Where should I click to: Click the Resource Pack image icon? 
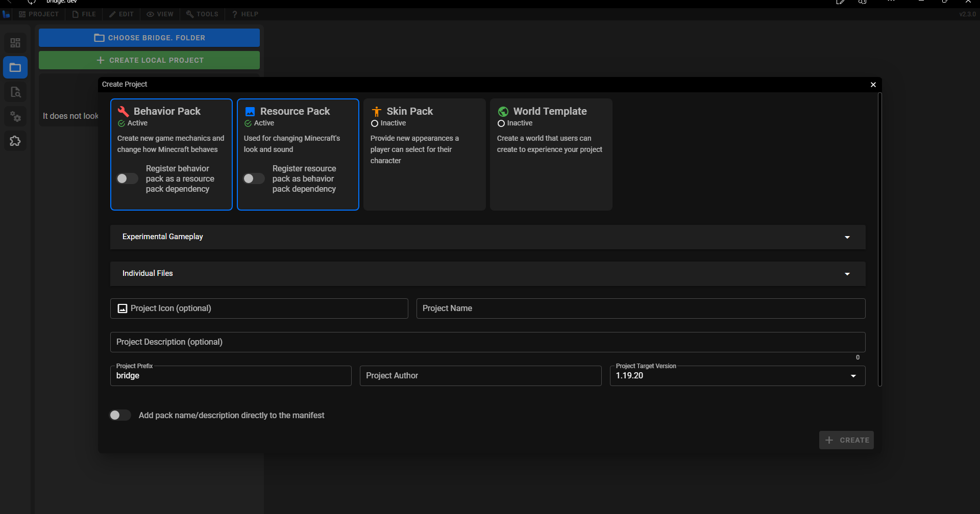tap(250, 112)
